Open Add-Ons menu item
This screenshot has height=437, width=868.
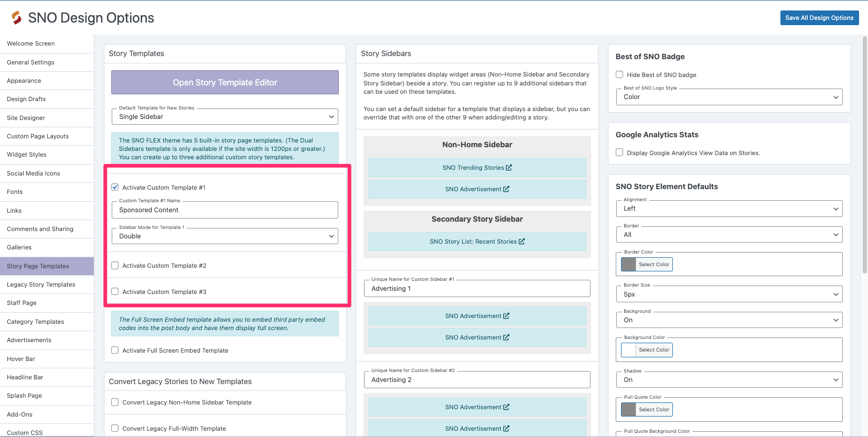pos(47,414)
